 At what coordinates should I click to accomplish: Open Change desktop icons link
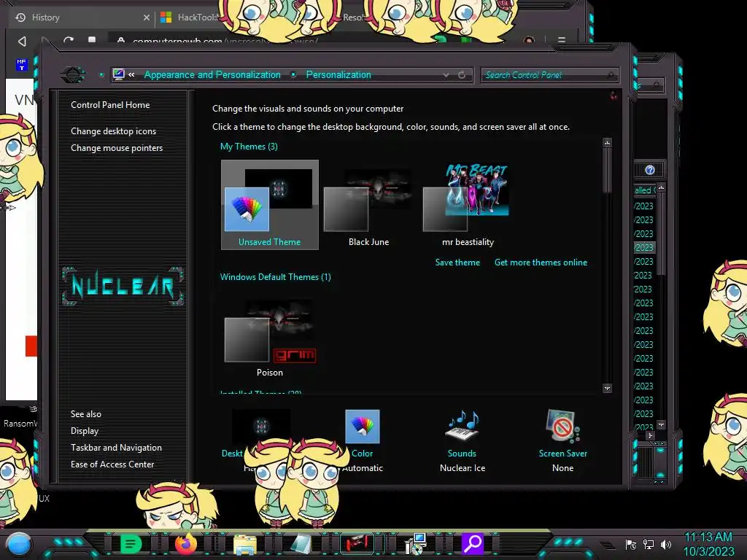(x=113, y=131)
